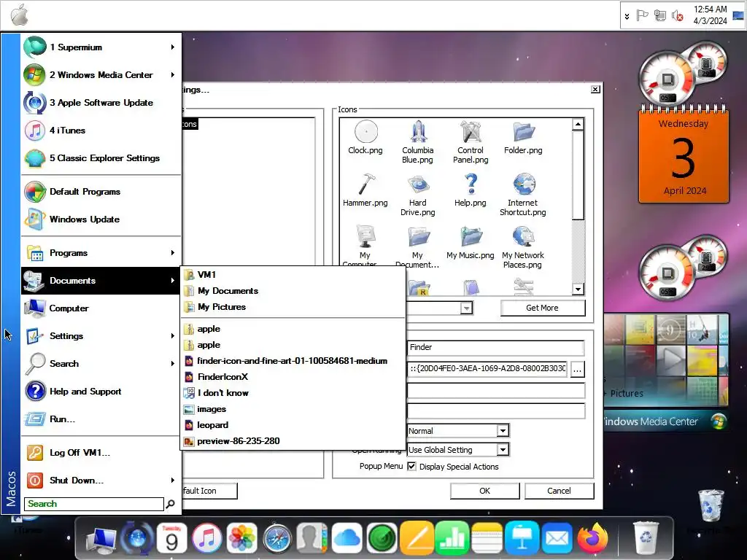Image resolution: width=747 pixels, height=560 pixels.
Task: Open Safari compass in the dock
Action: pyautogui.click(x=277, y=539)
